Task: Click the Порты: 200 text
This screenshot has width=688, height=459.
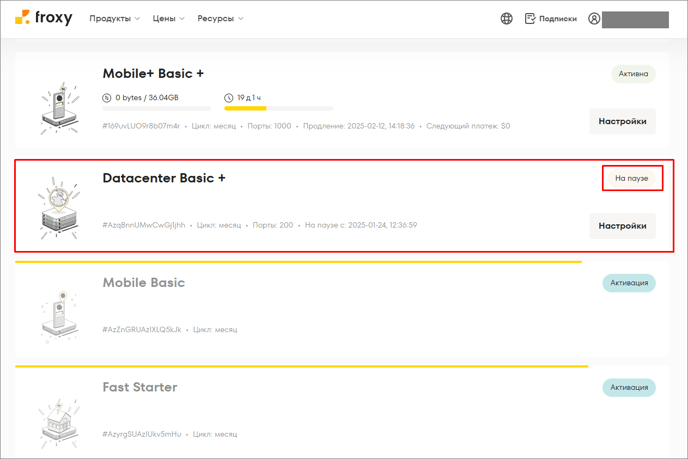Action: (273, 225)
